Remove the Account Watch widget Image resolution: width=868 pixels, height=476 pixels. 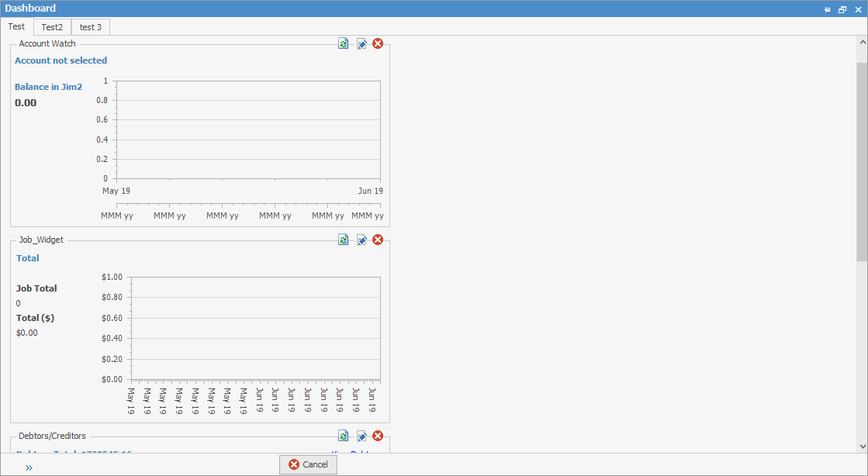click(x=378, y=43)
